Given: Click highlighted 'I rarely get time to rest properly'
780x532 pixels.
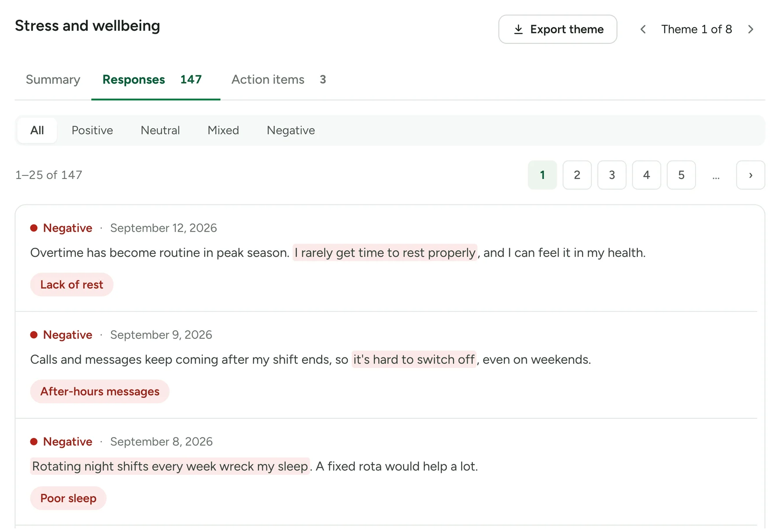Looking at the screenshot, I should pos(385,253).
